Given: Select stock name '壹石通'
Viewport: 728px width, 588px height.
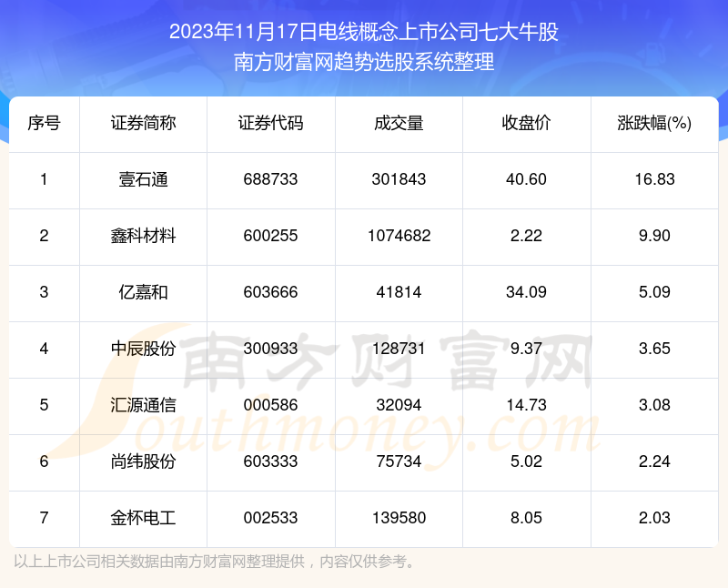Looking at the screenshot, I should click(143, 179).
